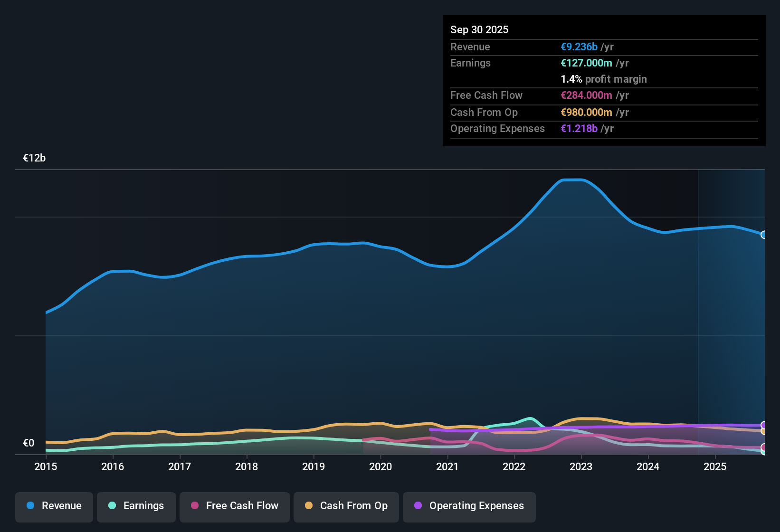Click the purple Operating Expenses legend dot
Screen dimensions: 780x532
tap(418, 506)
